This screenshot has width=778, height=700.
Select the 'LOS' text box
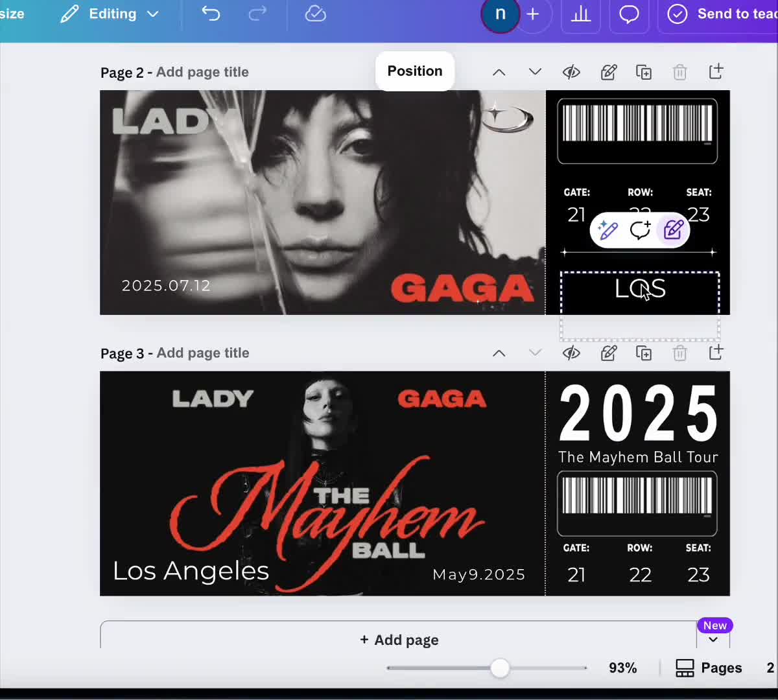point(640,305)
